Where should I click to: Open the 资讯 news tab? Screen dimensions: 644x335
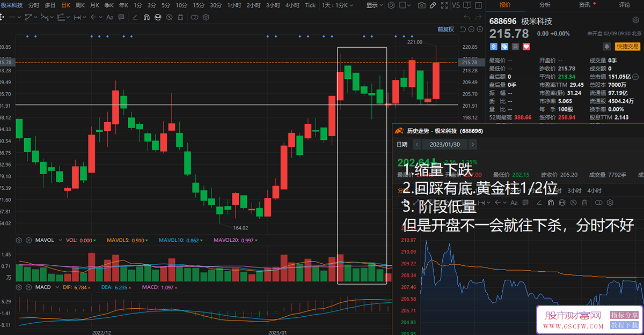(x=584, y=5)
